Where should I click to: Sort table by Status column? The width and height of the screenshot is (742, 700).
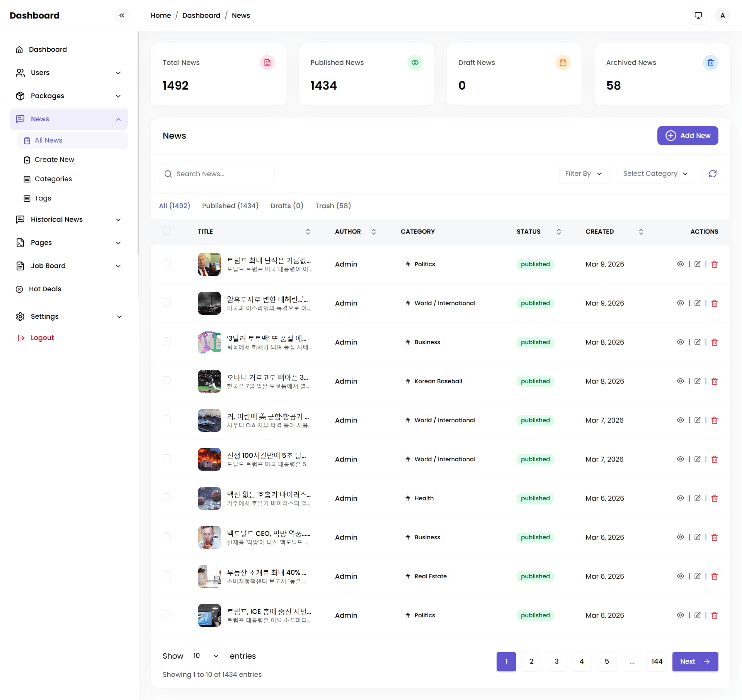pyautogui.click(x=558, y=231)
